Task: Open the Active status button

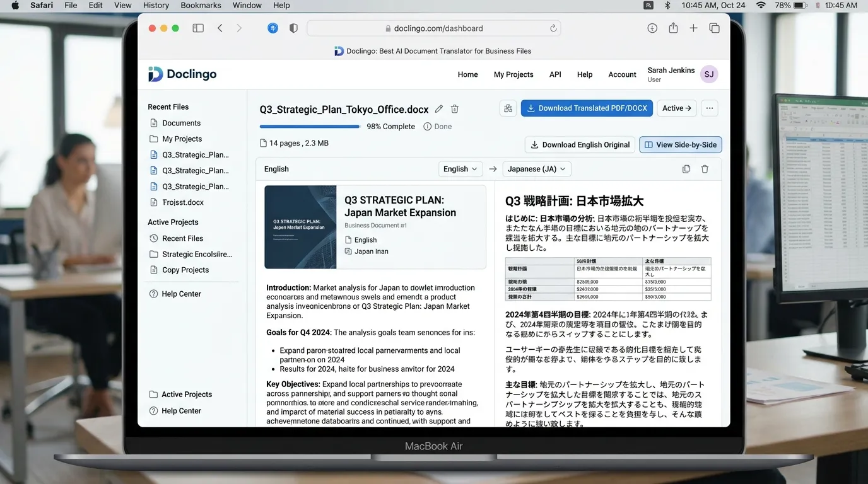Action: click(677, 108)
